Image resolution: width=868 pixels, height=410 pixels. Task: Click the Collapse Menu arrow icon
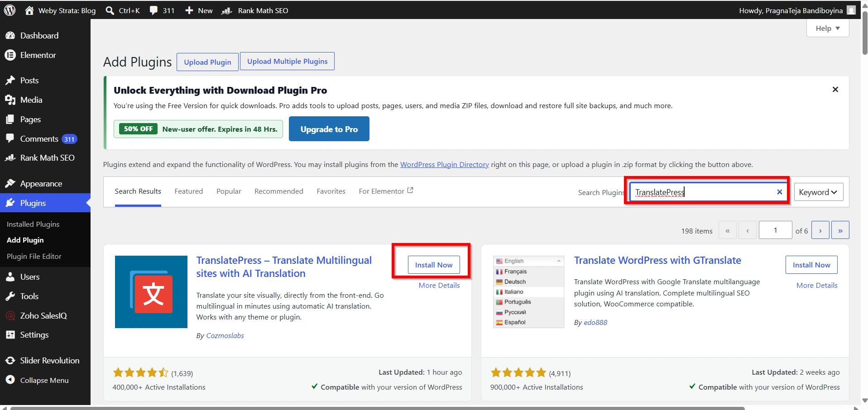coord(10,380)
